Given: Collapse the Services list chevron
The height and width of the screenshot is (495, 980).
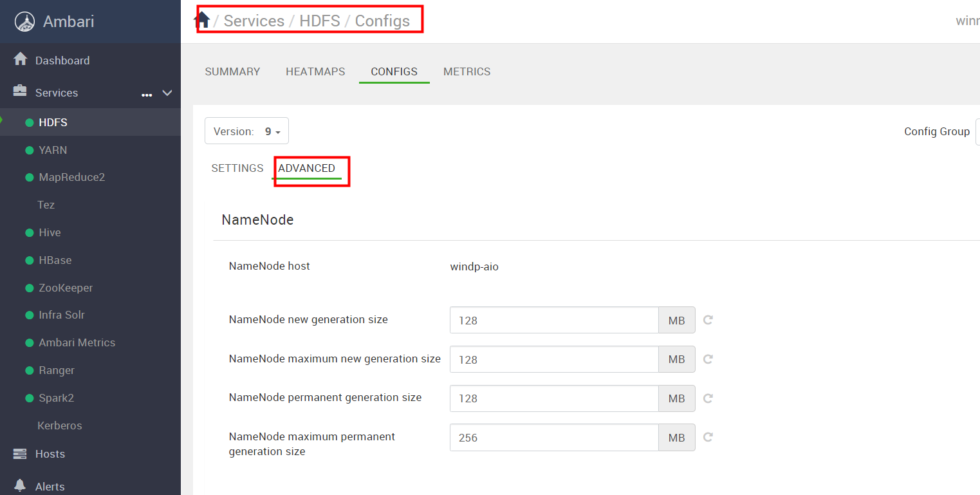Looking at the screenshot, I should click(x=167, y=93).
